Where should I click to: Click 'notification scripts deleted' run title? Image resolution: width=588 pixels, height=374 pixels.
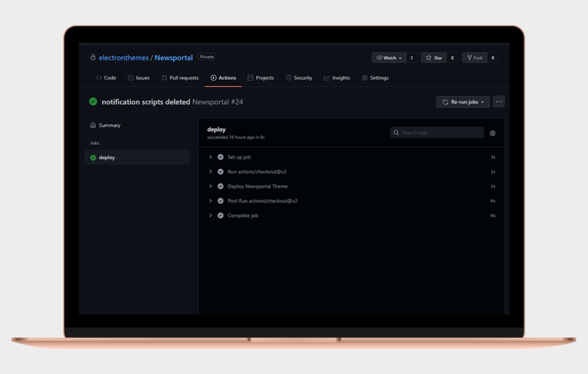(146, 102)
